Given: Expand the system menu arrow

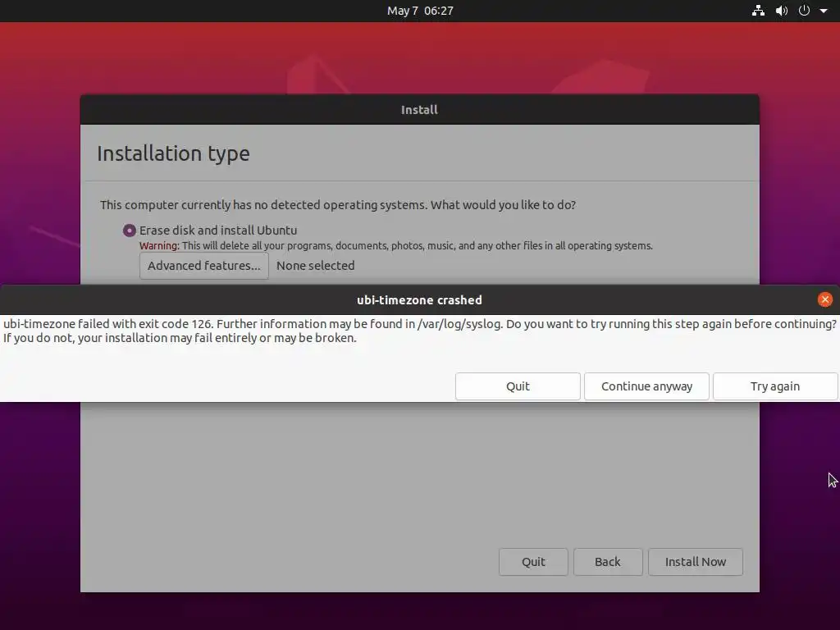Looking at the screenshot, I should coord(824,11).
